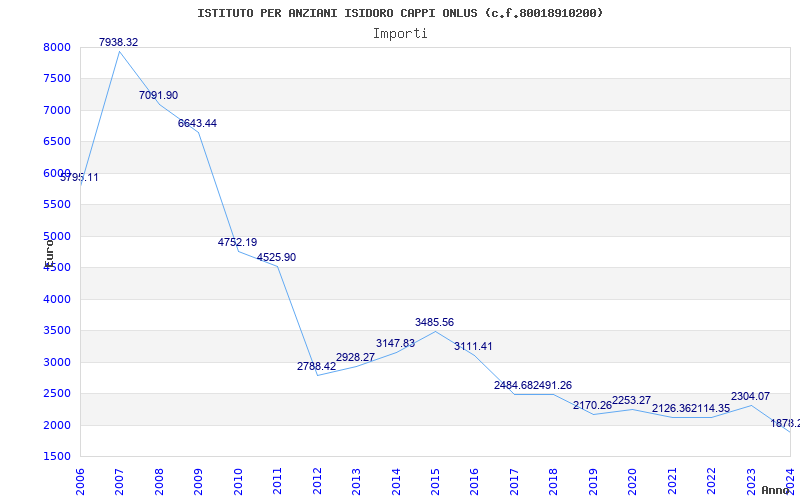The width and height of the screenshot is (800, 500).
Task: Click the Euro y-axis title
Action: point(49,252)
